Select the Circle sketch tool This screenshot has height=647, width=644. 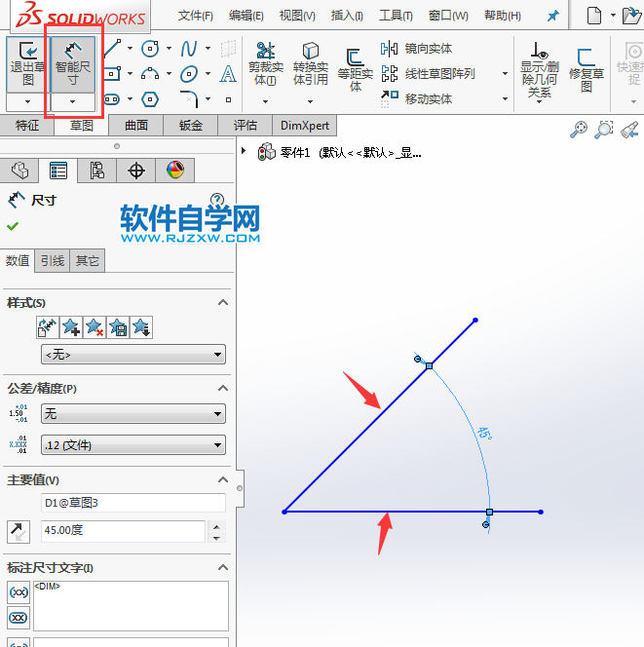click(150, 49)
